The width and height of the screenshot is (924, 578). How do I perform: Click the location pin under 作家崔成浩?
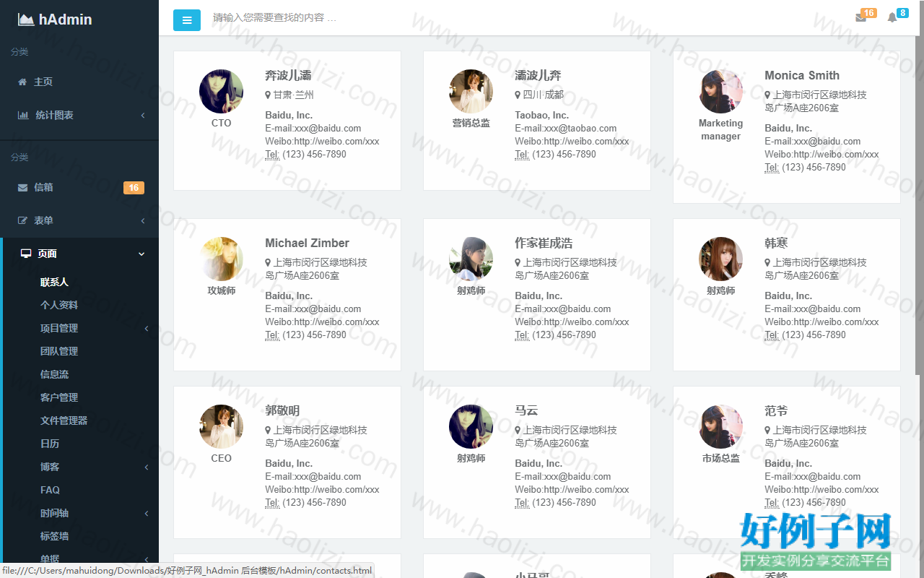pyautogui.click(x=518, y=263)
